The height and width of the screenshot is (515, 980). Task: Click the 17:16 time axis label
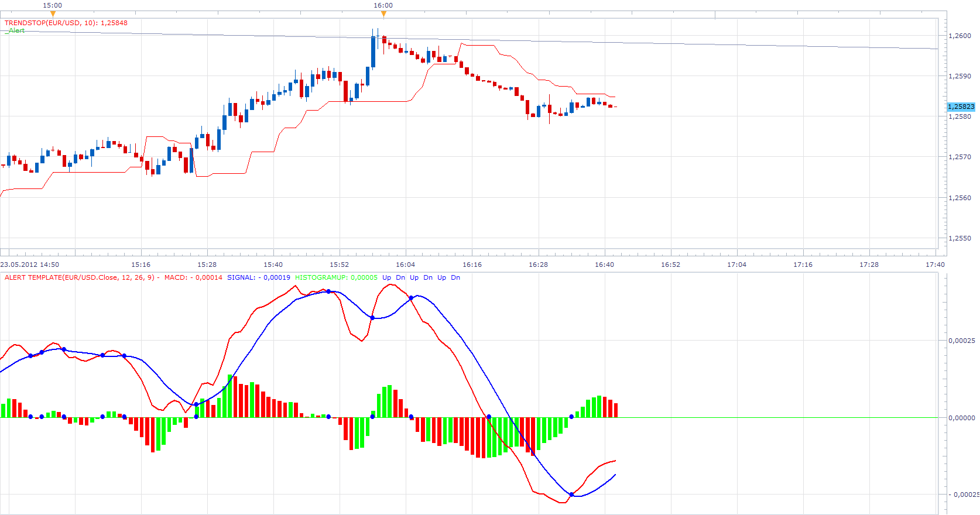point(803,265)
